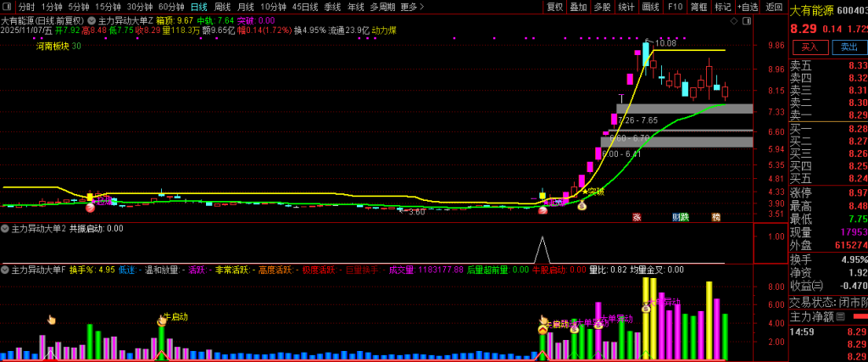This screenshot has height=362, width=868.
Task: Switch to the 周线 weekly chart tab
Action: click(x=222, y=7)
